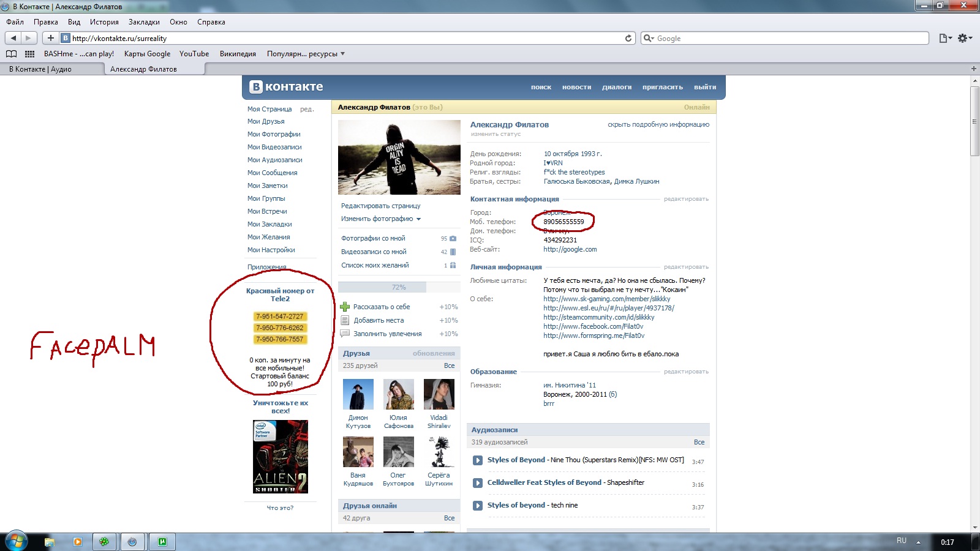Open the Справка menu
Image resolution: width=980 pixels, height=551 pixels.
[211, 22]
